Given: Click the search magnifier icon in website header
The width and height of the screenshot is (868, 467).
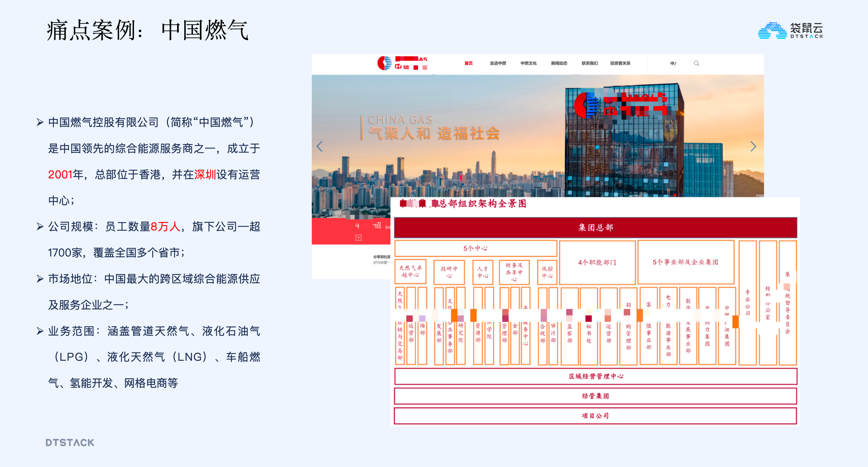Looking at the screenshot, I should (x=696, y=63).
